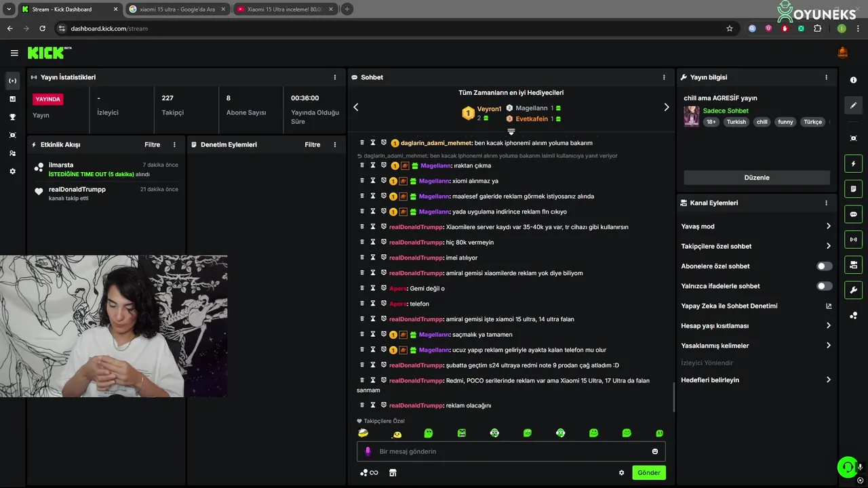The width and height of the screenshot is (868, 488).
Task: Click the user profile avatar top right
Action: pyautogui.click(x=843, y=53)
